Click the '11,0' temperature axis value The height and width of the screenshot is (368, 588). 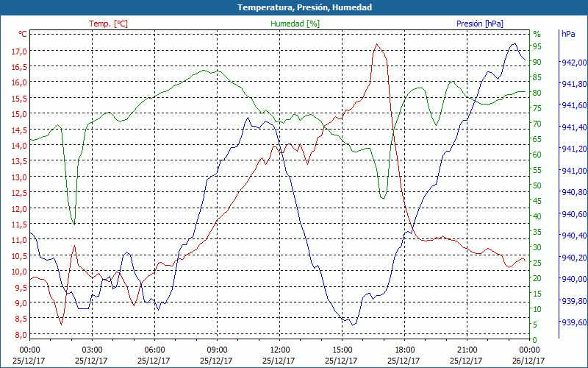coord(20,240)
